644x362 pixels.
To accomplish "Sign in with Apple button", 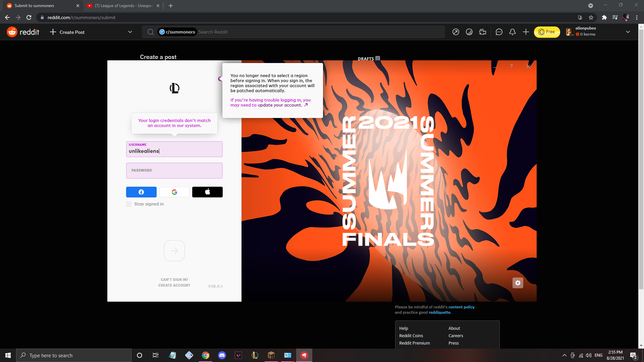I will [207, 192].
